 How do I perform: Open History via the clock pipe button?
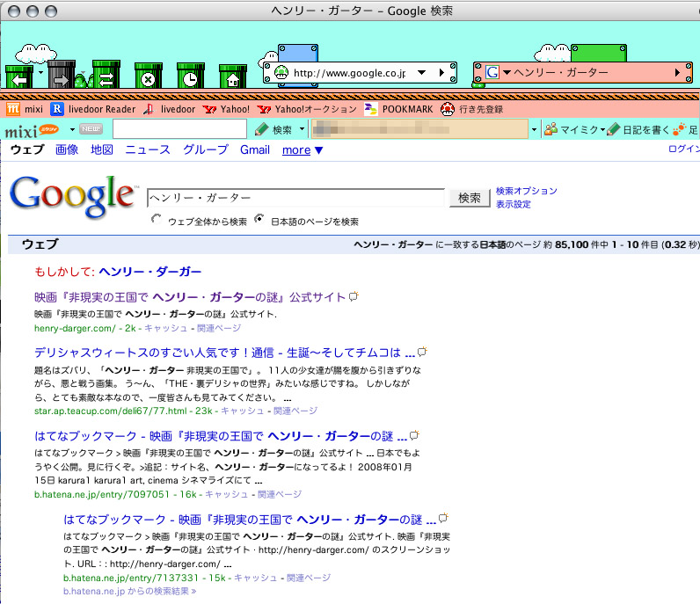click(x=190, y=76)
